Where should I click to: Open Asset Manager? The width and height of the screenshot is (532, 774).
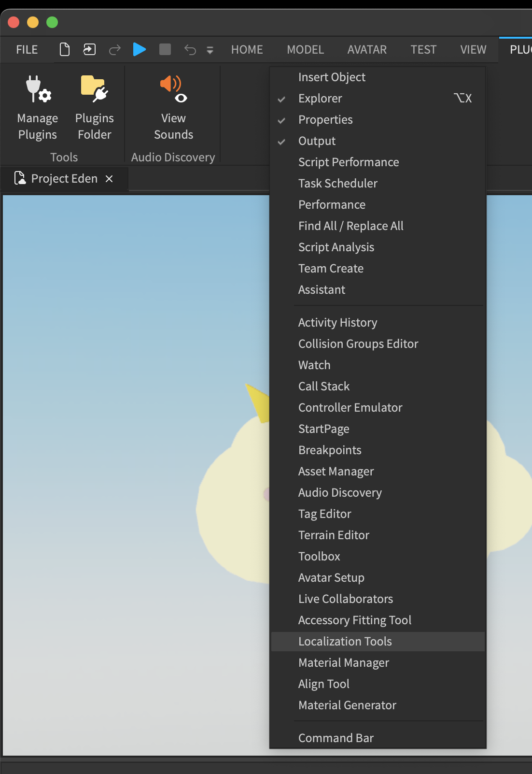coord(378,472)
